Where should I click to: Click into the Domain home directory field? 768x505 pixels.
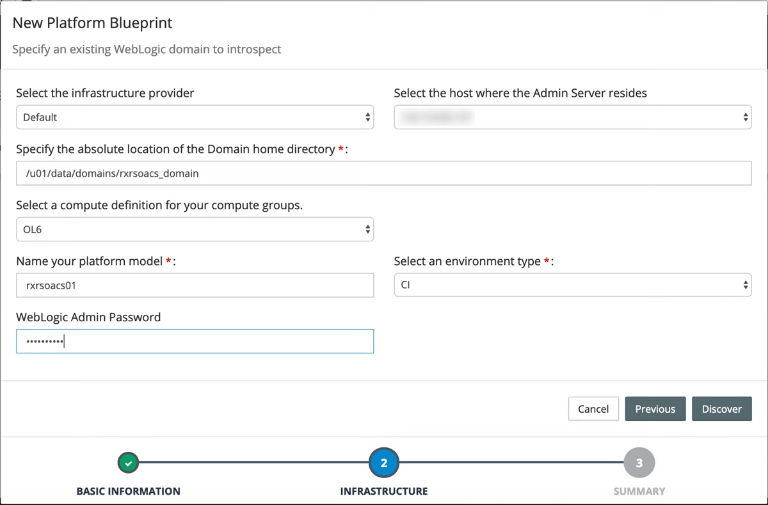tap(384, 173)
